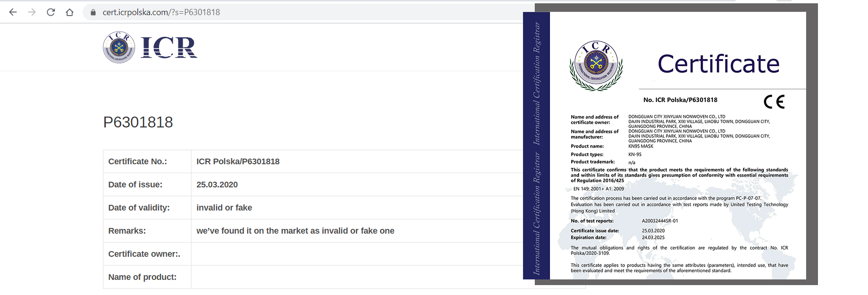Click the large 'Certificate' title on the certificate
The height and width of the screenshot is (295, 868).
tap(718, 64)
